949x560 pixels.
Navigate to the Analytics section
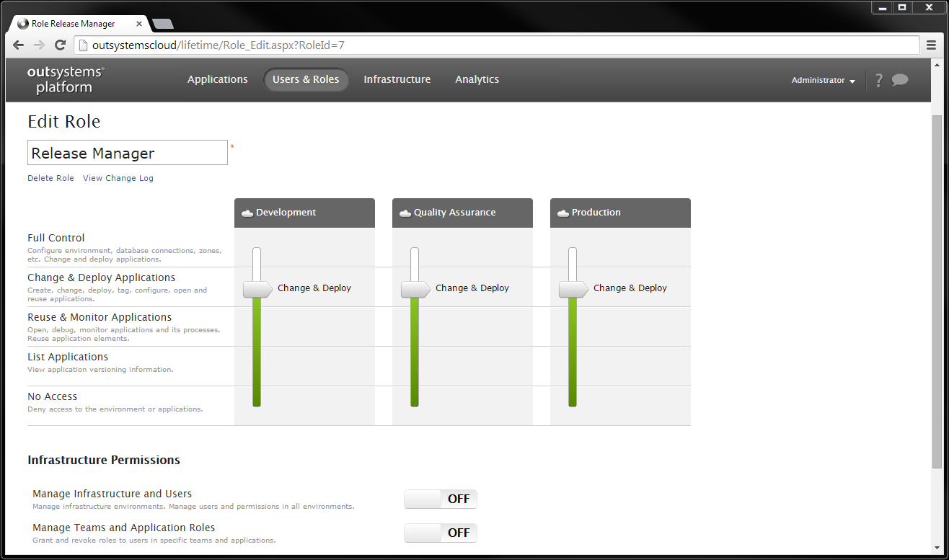(x=477, y=79)
